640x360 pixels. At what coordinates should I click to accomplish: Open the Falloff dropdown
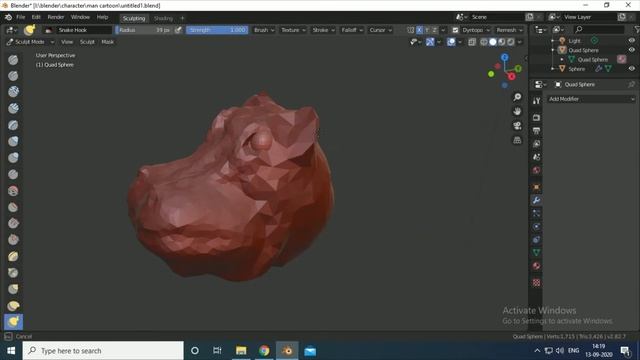tap(352, 30)
